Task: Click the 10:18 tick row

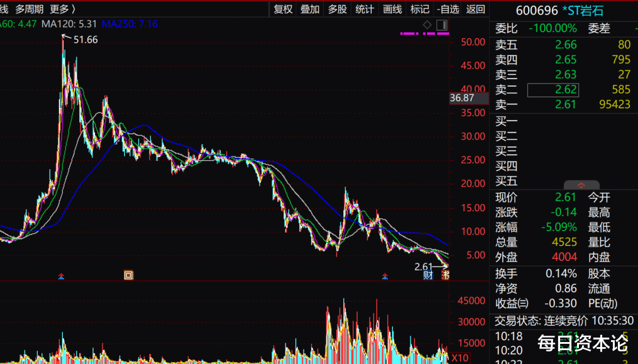Action: click(x=564, y=336)
